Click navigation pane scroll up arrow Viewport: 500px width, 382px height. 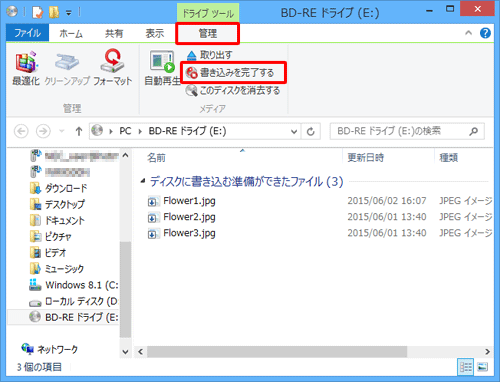tap(125, 155)
